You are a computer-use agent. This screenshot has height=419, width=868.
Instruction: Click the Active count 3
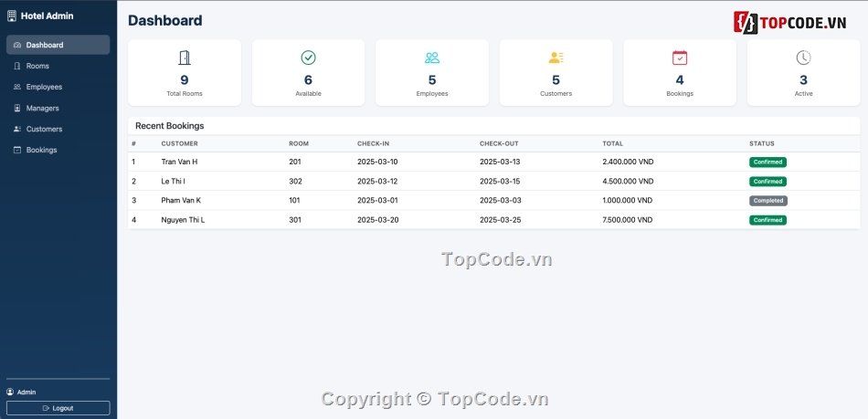click(x=804, y=80)
